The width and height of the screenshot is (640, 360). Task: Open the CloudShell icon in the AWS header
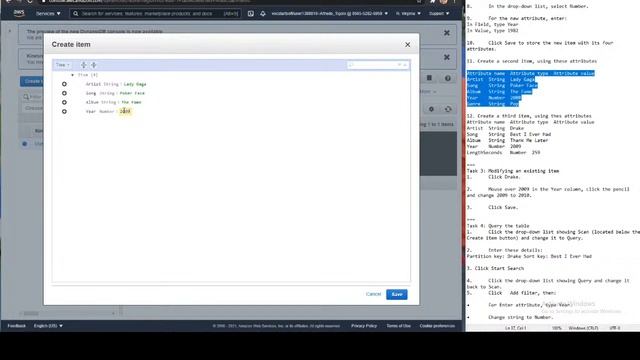click(x=251, y=13)
